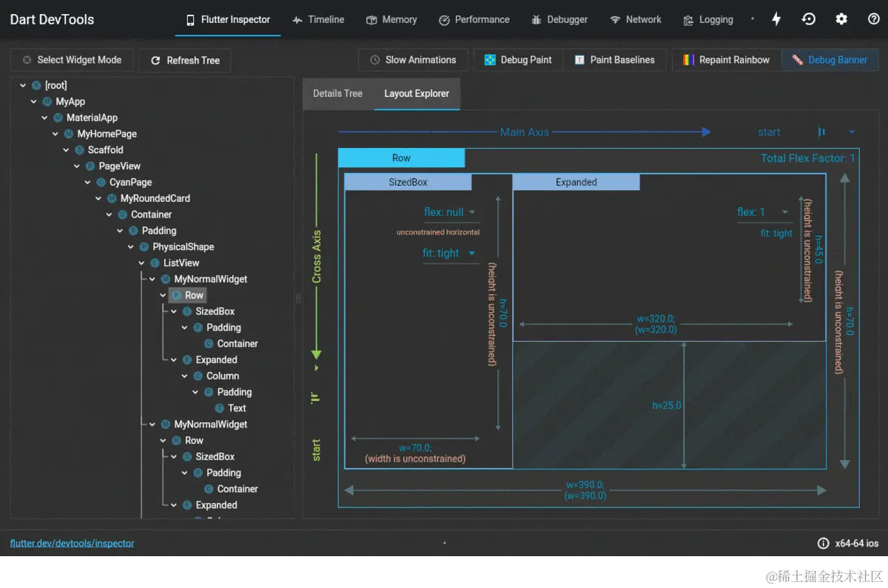Viewport: 888px width, 588px height.
Task: Select the SizedBox box in Layout Explorer
Action: pyautogui.click(x=428, y=321)
